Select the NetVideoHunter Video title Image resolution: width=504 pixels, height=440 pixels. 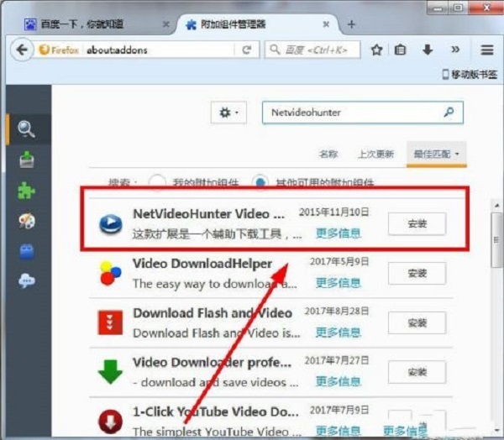pyautogui.click(x=208, y=214)
